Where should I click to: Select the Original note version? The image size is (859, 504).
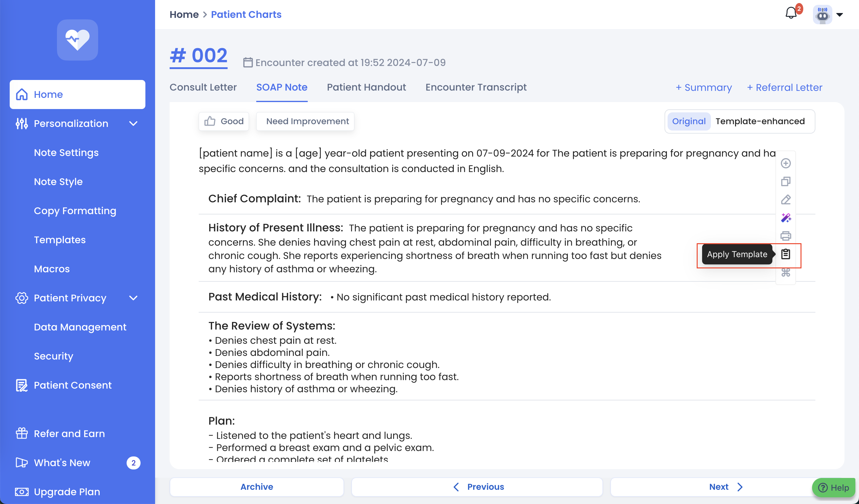click(688, 121)
